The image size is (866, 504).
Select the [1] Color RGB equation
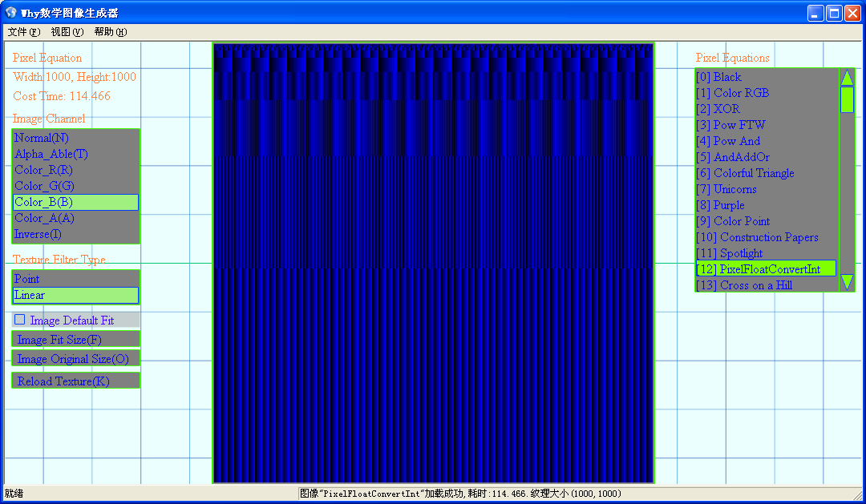[x=767, y=93]
